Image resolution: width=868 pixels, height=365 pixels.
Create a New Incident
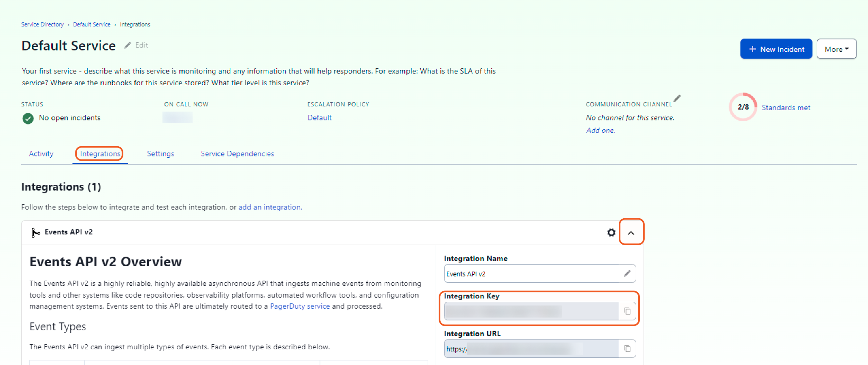pos(776,49)
